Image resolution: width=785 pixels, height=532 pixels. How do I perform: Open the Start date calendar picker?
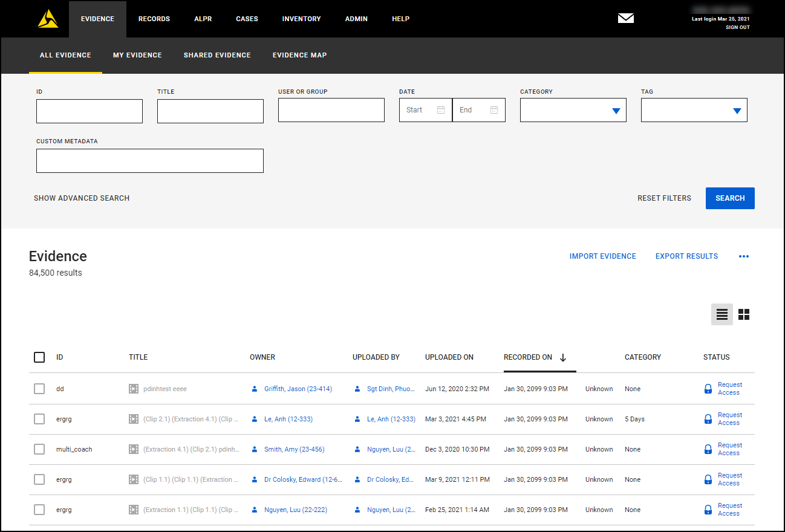tap(440, 110)
